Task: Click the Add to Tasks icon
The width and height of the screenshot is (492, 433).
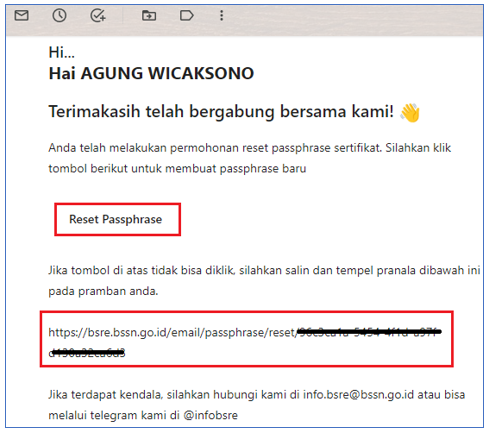Action: pos(98,15)
